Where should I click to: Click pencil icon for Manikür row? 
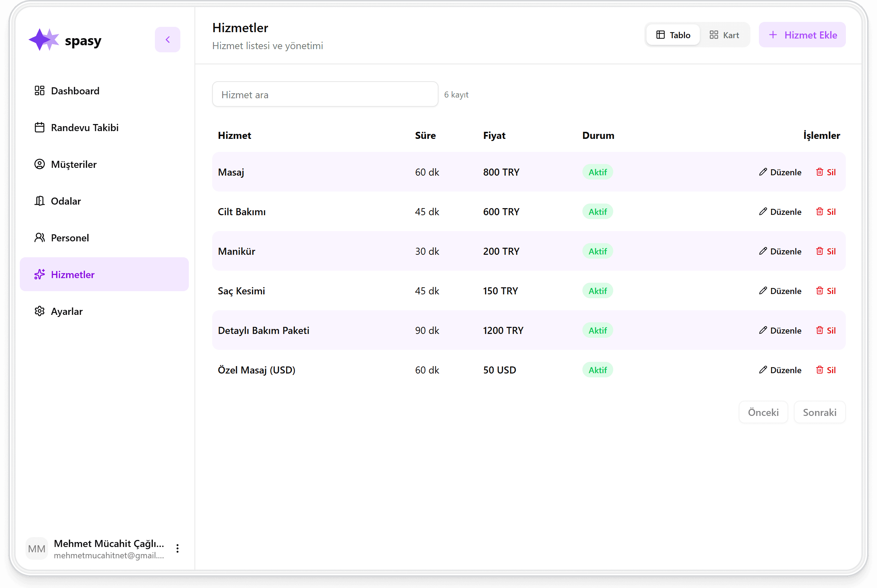763,251
